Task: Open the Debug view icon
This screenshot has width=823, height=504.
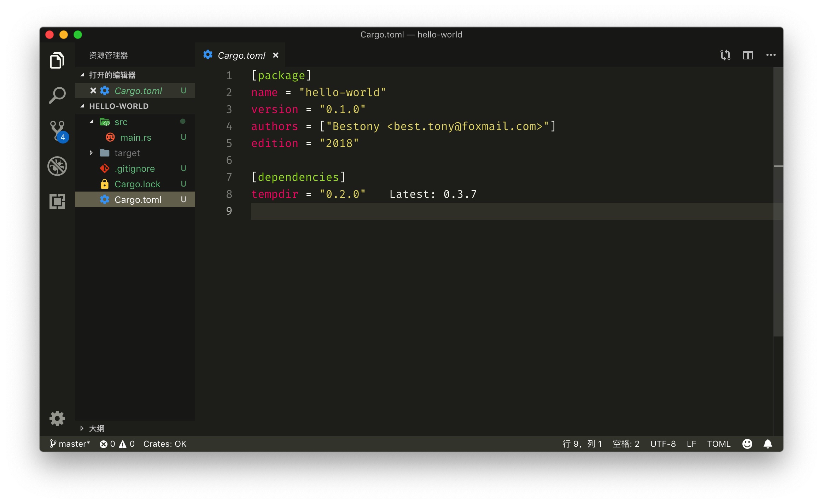Action: coord(57,166)
